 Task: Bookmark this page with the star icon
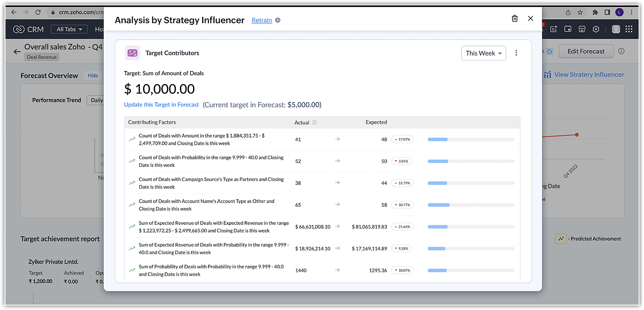(x=580, y=12)
